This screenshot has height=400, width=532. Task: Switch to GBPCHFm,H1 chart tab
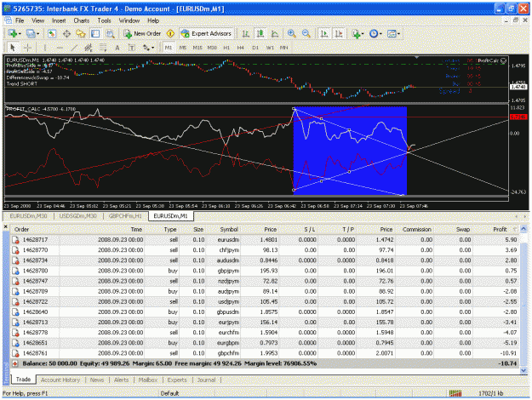(125, 216)
